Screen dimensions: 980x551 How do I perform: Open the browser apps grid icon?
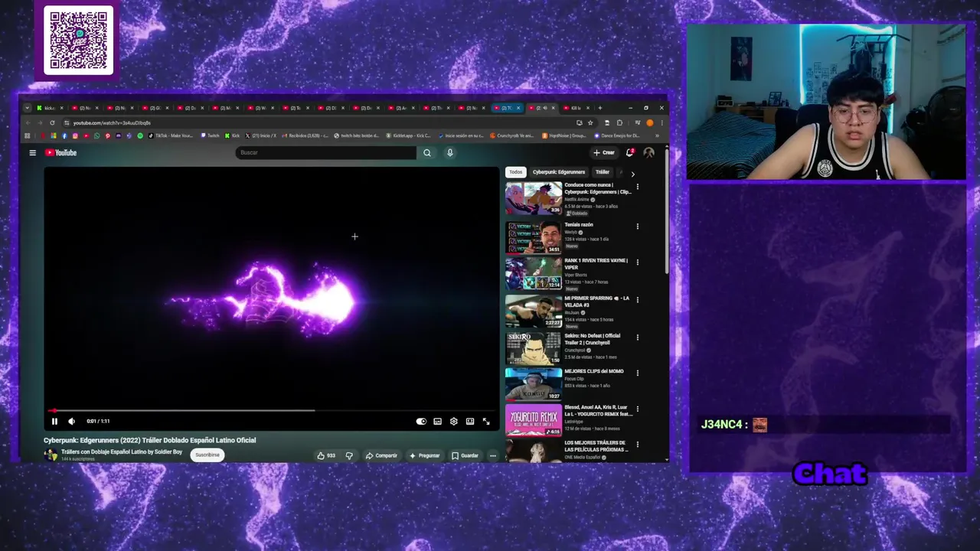click(x=28, y=135)
